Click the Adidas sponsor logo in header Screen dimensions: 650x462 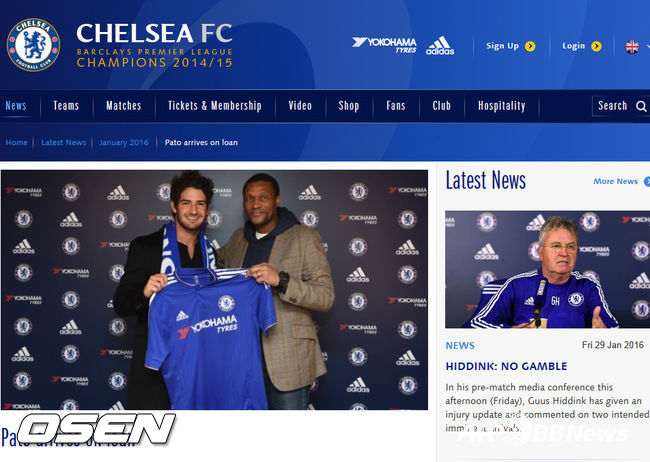click(x=440, y=46)
